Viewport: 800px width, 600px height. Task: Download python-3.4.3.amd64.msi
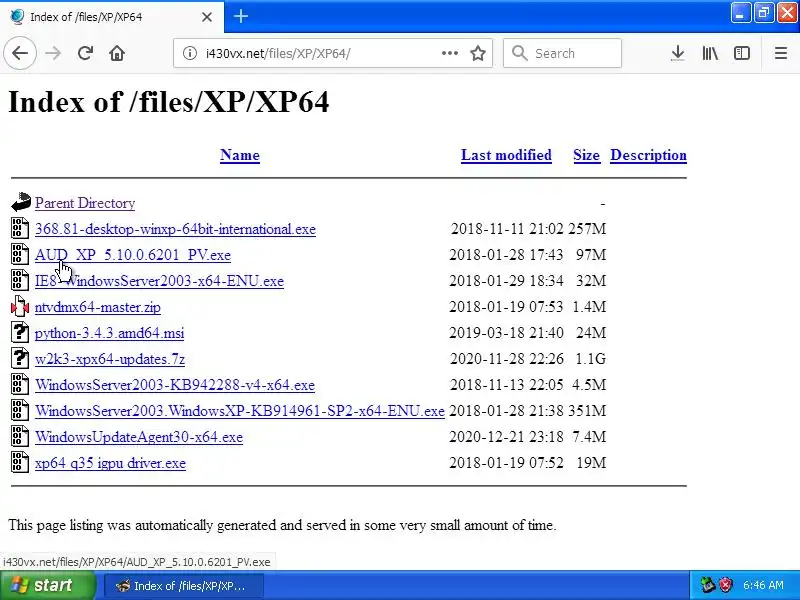click(x=109, y=333)
